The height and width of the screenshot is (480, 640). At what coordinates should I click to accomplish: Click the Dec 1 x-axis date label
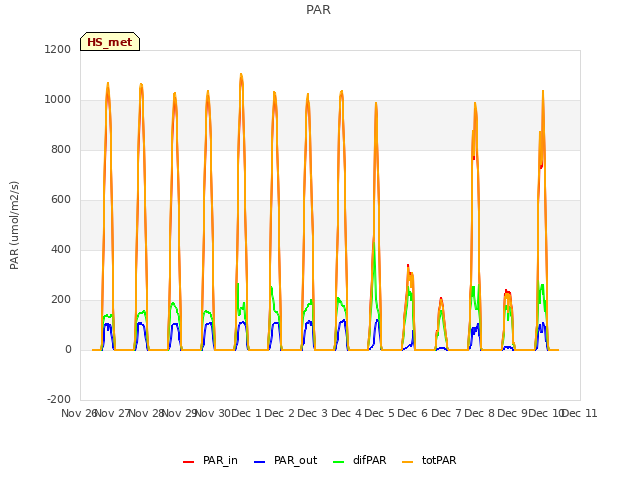(246, 413)
